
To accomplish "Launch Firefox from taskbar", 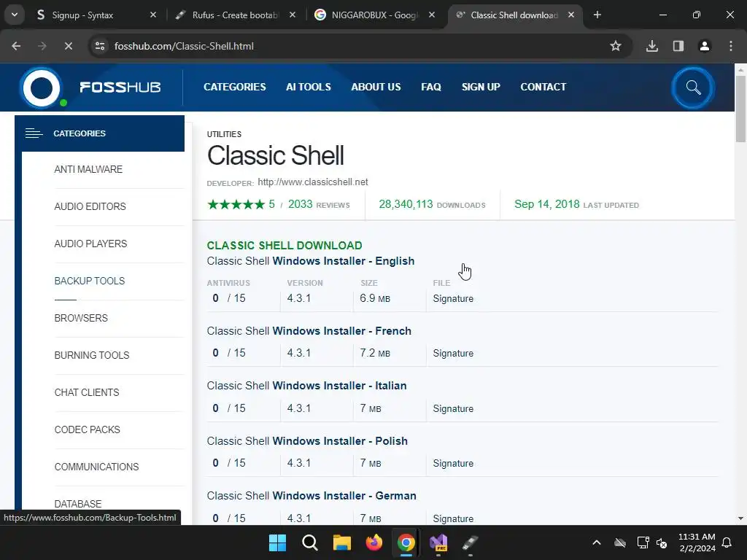I will click(x=374, y=542).
